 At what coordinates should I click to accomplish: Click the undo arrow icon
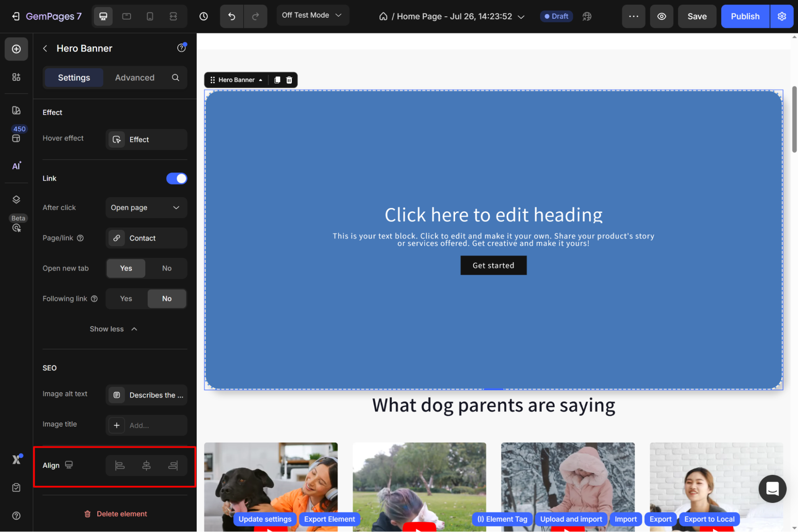tap(232, 16)
